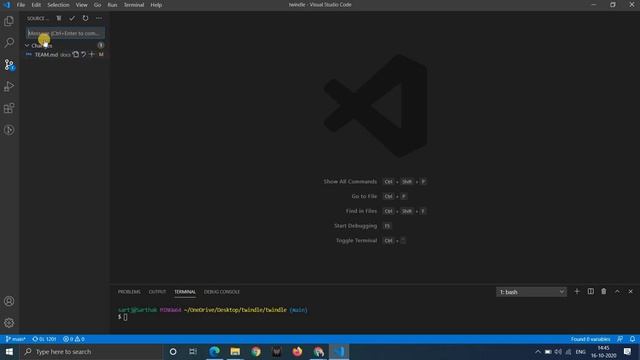Open the Edit menu
The image size is (640, 360).
(36, 5)
